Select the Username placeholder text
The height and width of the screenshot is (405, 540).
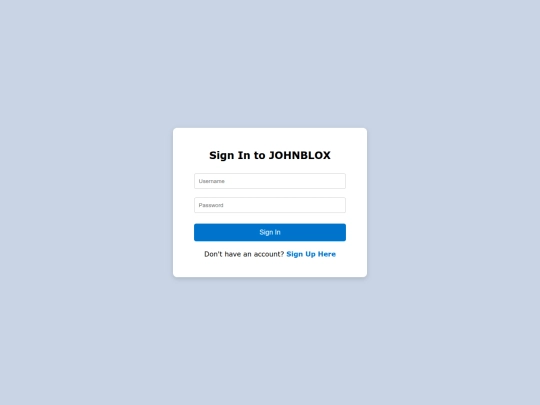click(211, 181)
